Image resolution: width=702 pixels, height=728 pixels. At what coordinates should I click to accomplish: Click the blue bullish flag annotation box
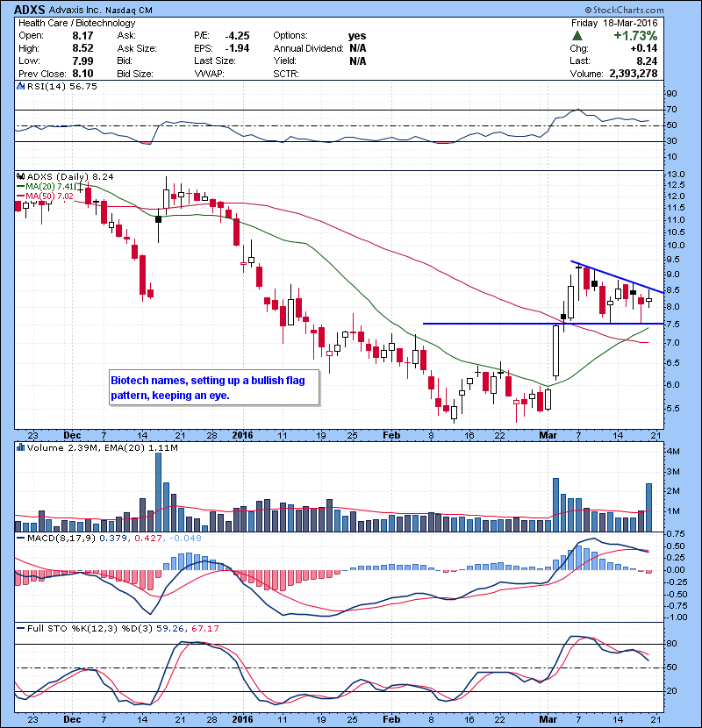214,388
